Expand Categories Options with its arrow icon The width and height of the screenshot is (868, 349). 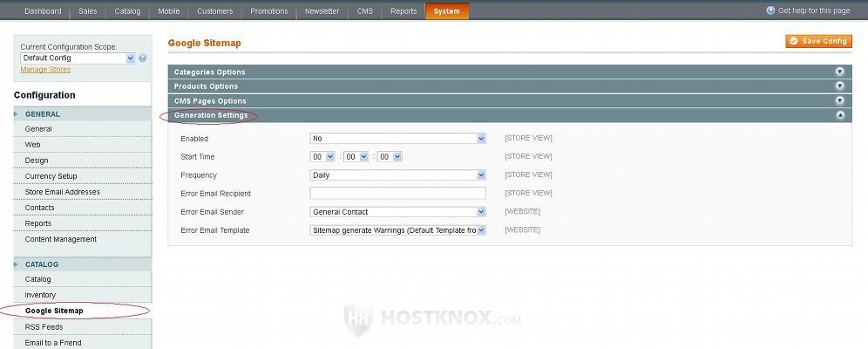pos(840,72)
